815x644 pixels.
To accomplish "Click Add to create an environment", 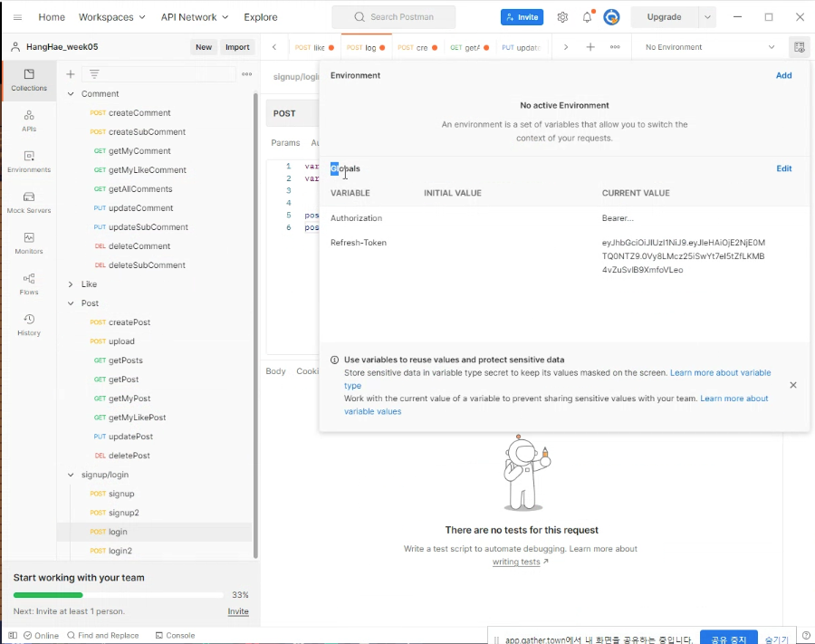I will (x=784, y=75).
